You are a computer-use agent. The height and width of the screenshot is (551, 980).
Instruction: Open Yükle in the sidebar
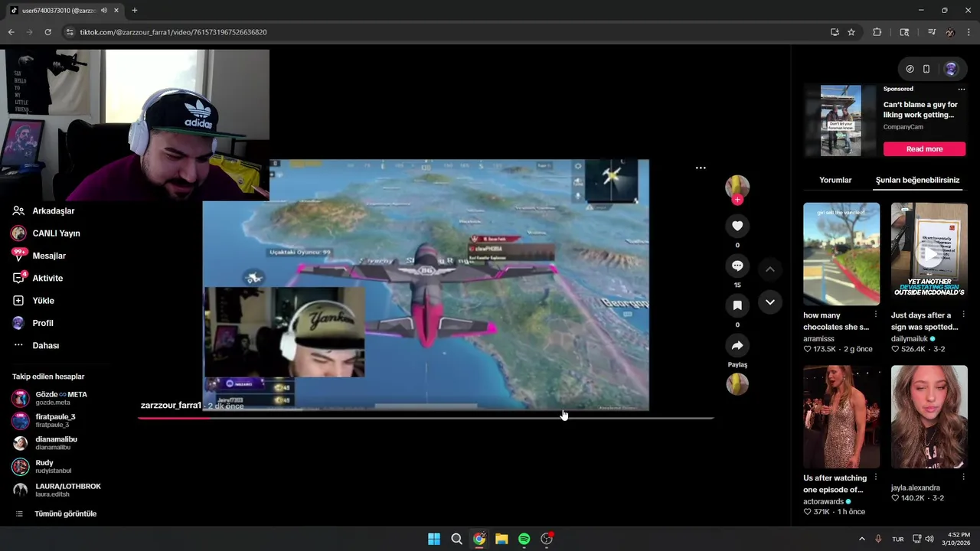(x=33, y=301)
